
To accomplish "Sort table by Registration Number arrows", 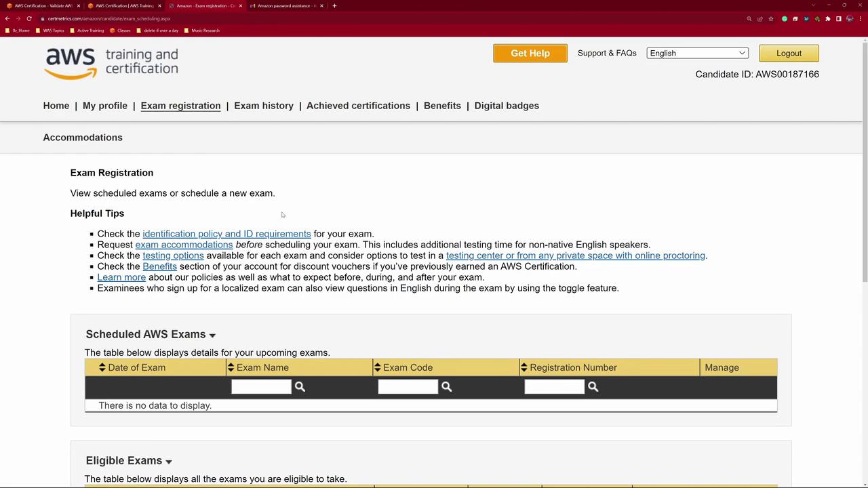I will [524, 367].
